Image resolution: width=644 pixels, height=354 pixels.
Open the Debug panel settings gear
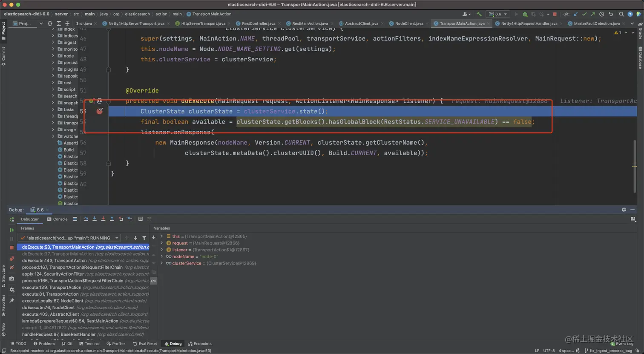(x=624, y=210)
